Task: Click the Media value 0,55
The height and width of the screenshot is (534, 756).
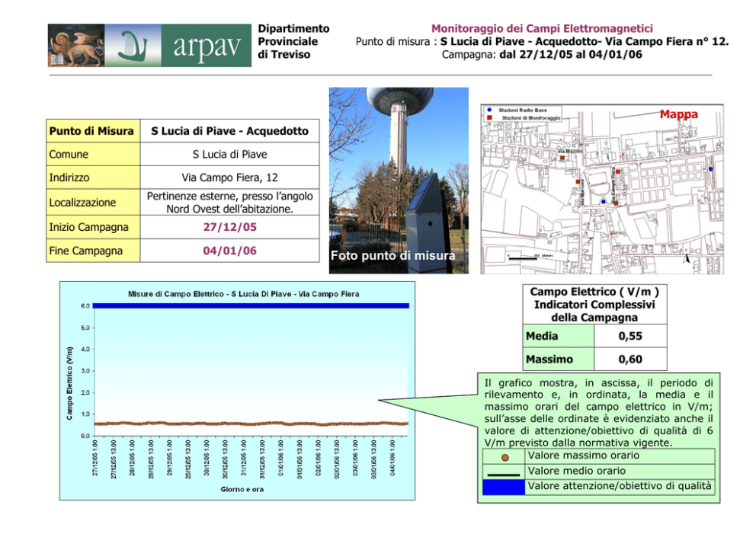Action: pyautogui.click(x=631, y=336)
